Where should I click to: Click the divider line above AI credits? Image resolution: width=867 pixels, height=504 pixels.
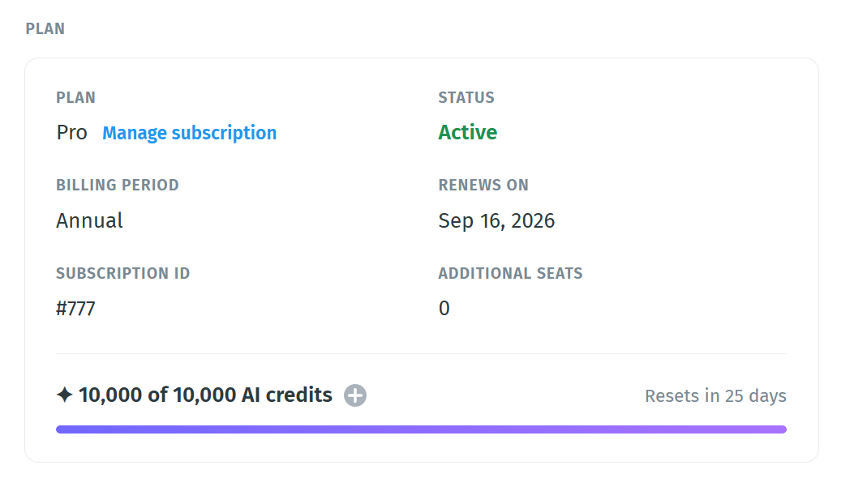(x=421, y=353)
